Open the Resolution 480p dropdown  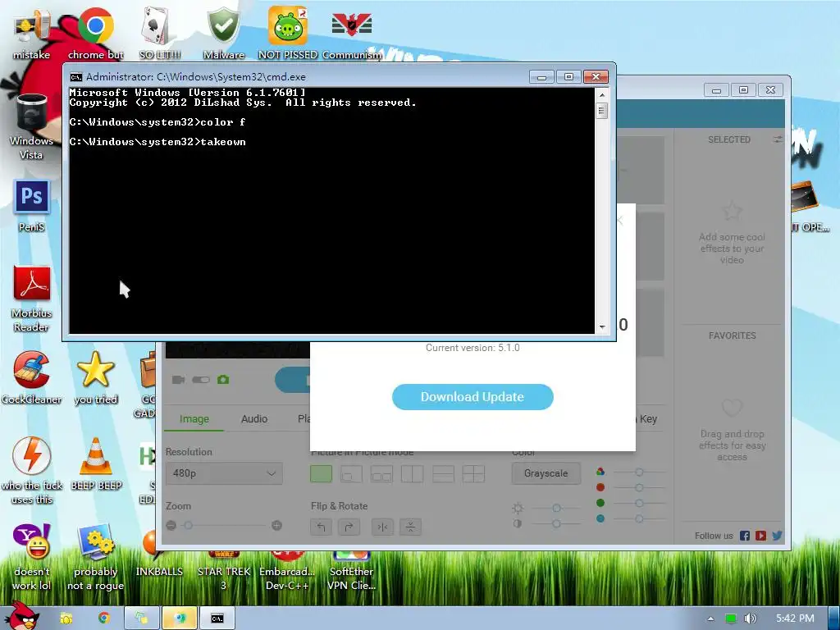click(x=224, y=473)
